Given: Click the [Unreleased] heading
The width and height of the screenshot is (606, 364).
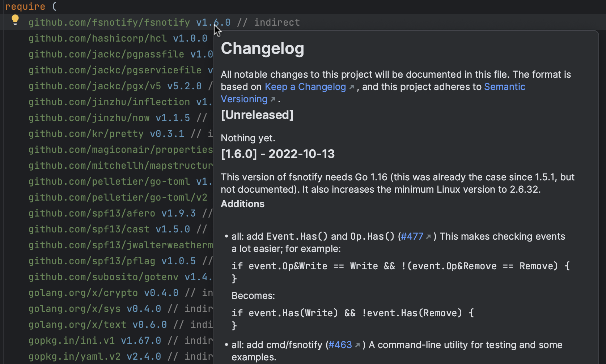Looking at the screenshot, I should click(x=257, y=115).
